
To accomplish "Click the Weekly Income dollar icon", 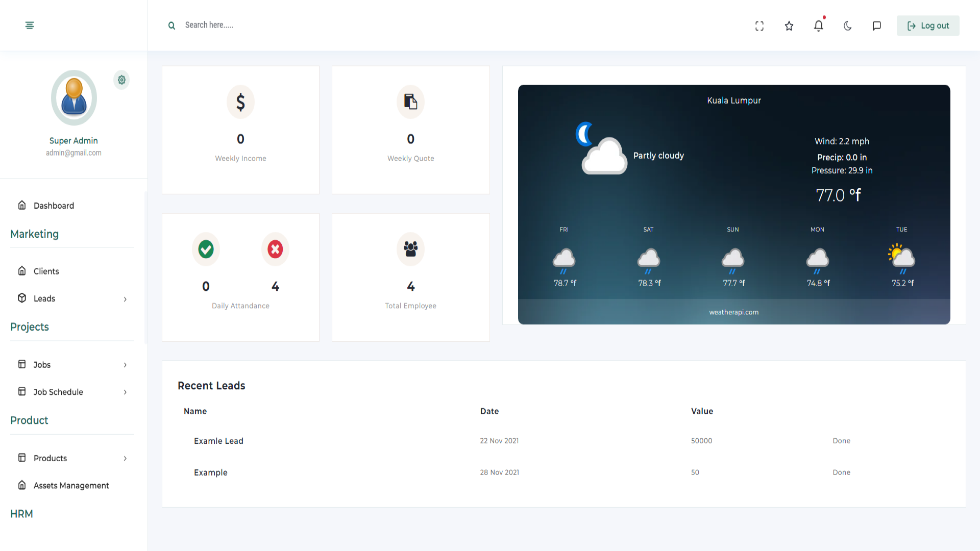I will tap(240, 102).
